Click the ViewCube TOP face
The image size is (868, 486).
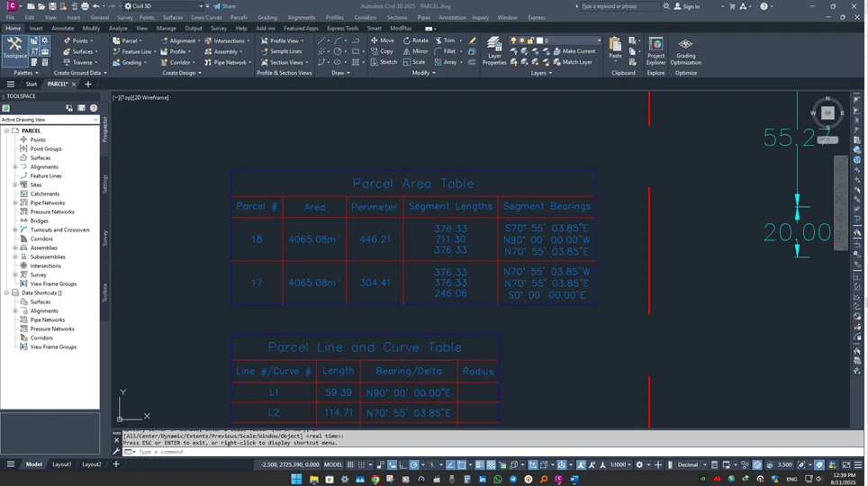point(827,112)
